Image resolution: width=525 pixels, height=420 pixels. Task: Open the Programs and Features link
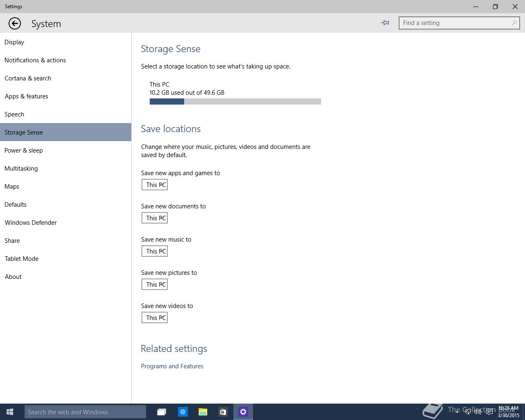pyautogui.click(x=172, y=366)
